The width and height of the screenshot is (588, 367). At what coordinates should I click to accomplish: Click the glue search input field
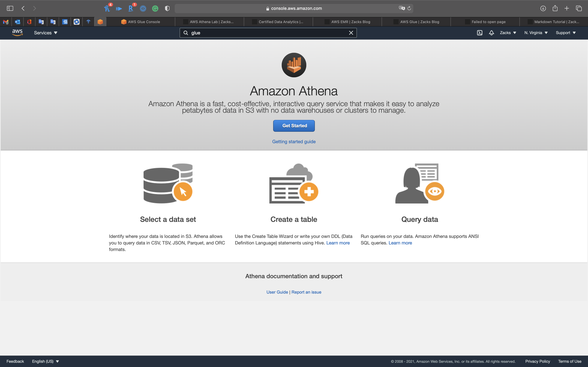267,33
